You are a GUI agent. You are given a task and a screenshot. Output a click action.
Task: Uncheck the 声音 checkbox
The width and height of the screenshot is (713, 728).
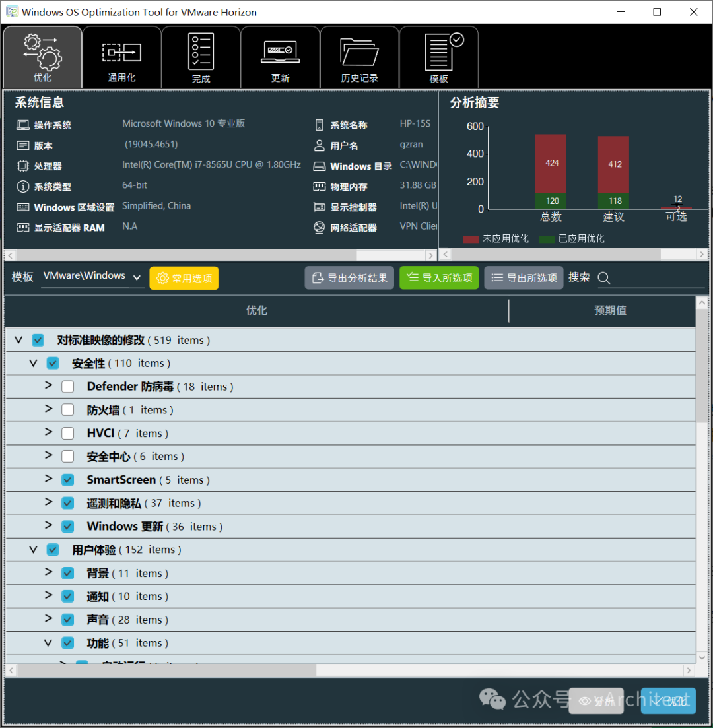(68, 619)
